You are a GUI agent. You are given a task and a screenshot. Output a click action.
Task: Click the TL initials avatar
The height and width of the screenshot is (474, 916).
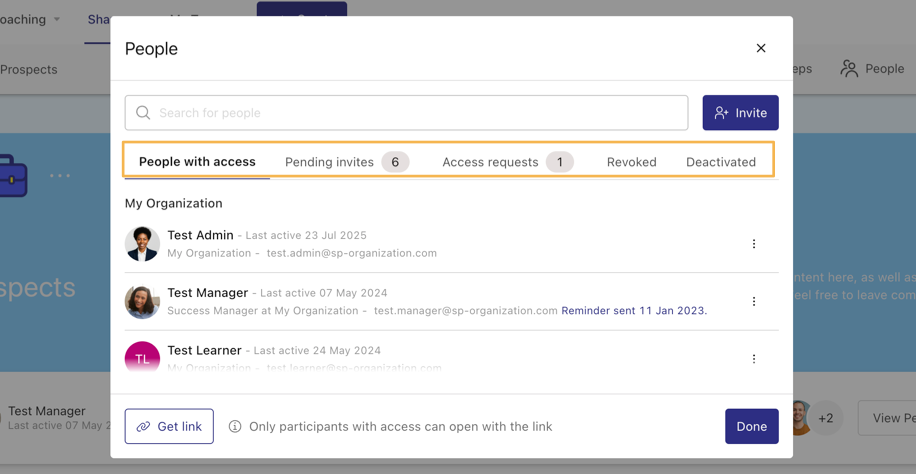pyautogui.click(x=142, y=358)
